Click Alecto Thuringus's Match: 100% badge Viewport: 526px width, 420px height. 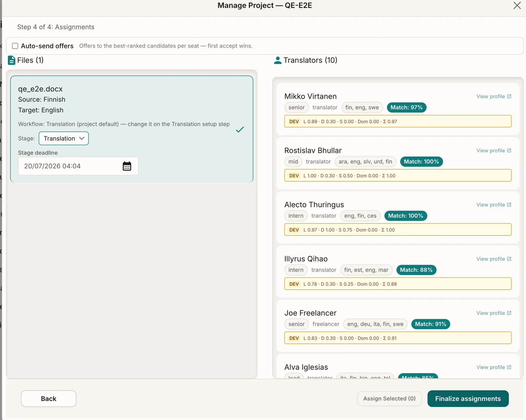[x=405, y=216]
